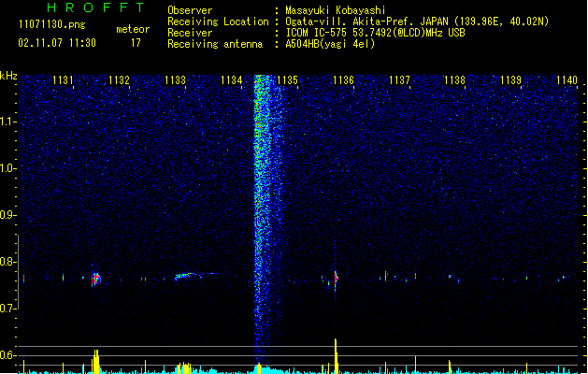Click the 1135 time axis label
This screenshot has width=588, height=374.
pyautogui.click(x=287, y=80)
